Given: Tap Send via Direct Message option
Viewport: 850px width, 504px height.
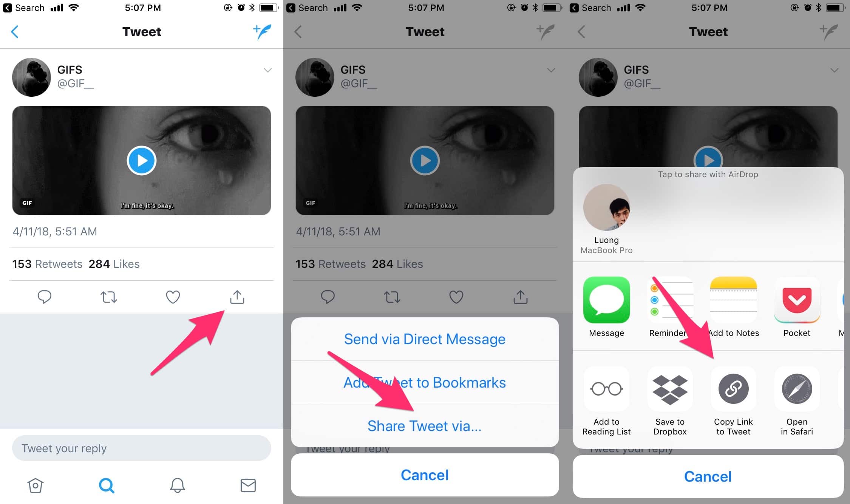Looking at the screenshot, I should 425,339.
